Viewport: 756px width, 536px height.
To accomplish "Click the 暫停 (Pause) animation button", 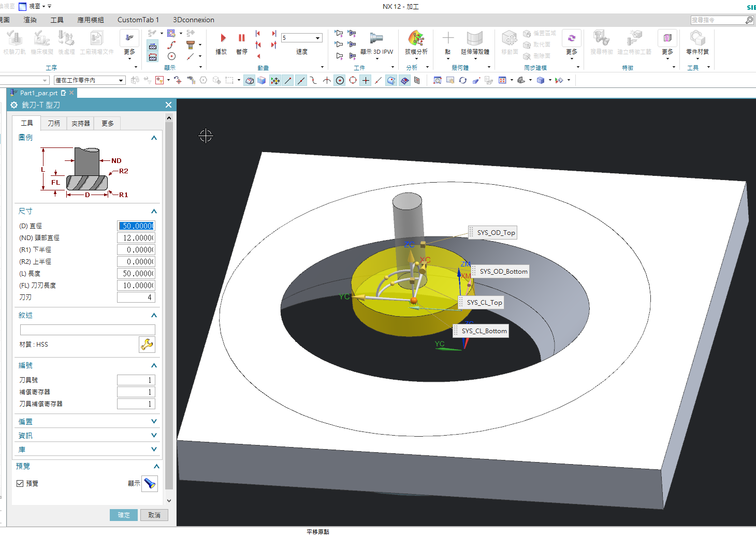I will tap(241, 43).
